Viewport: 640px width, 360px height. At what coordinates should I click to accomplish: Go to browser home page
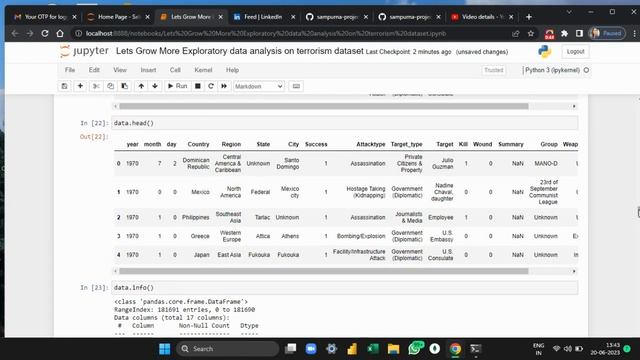coord(60,33)
